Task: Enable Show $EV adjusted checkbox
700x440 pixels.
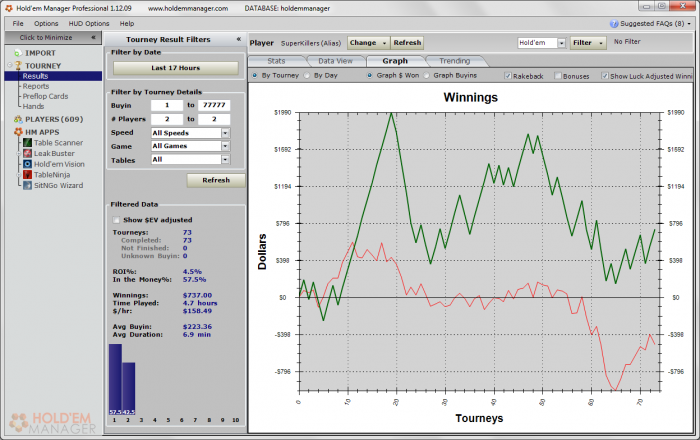Action: pos(117,220)
